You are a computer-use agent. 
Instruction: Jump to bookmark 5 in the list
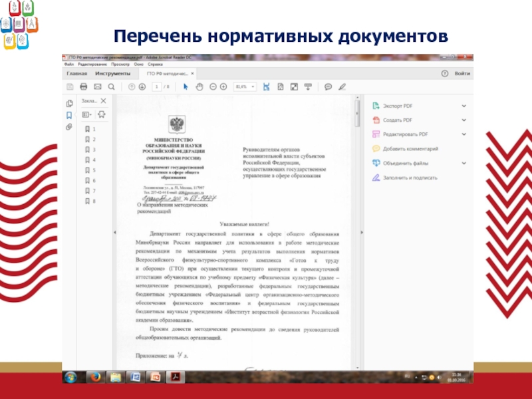coord(90,170)
